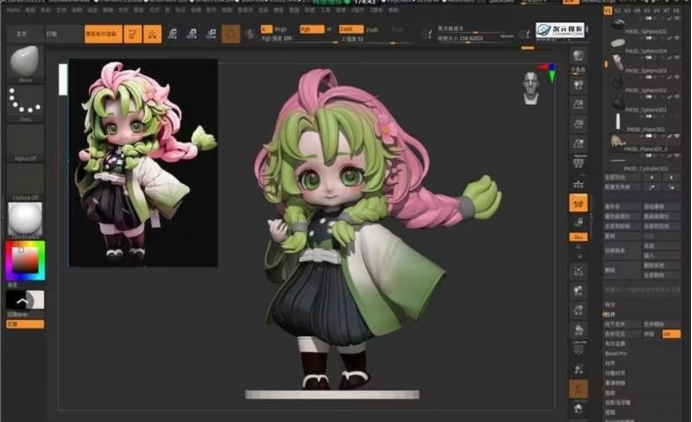Screen dimensions: 692x422
Task: Hide PM3D_Sphere3D3 using its eye icon
Action: [677, 57]
